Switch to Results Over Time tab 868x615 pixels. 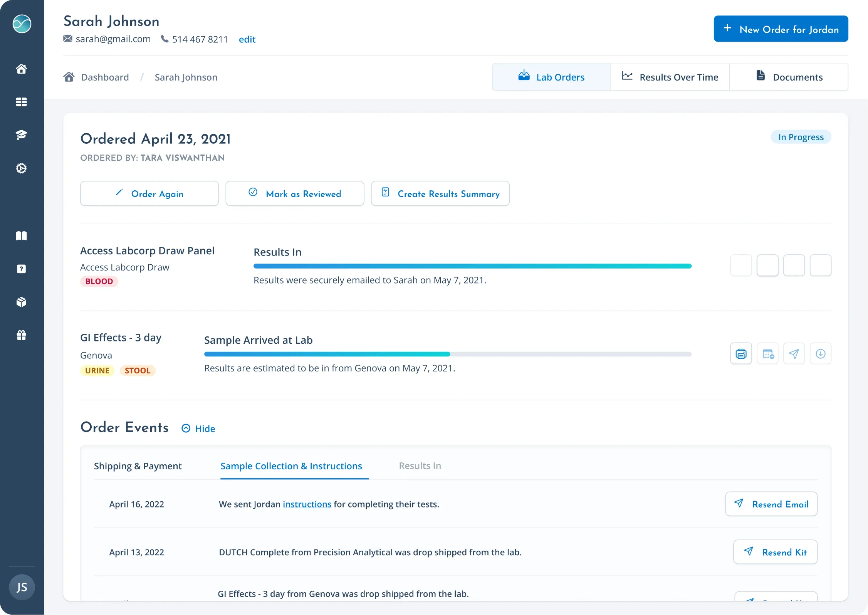click(x=670, y=77)
